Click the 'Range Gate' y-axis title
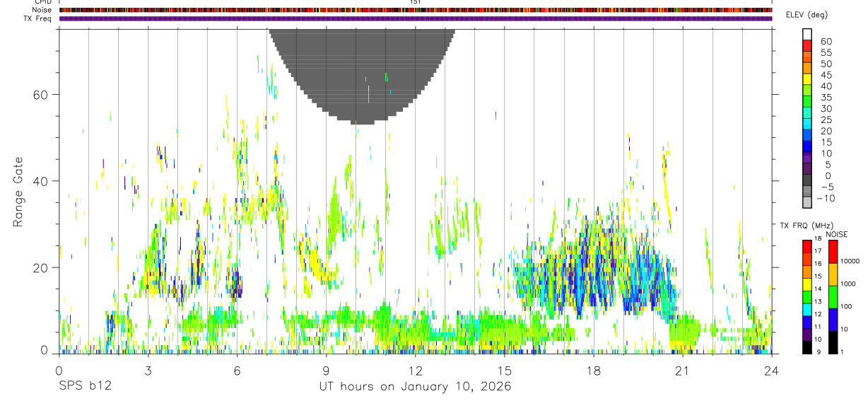Image resolution: width=868 pixels, height=401 pixels. (19, 192)
